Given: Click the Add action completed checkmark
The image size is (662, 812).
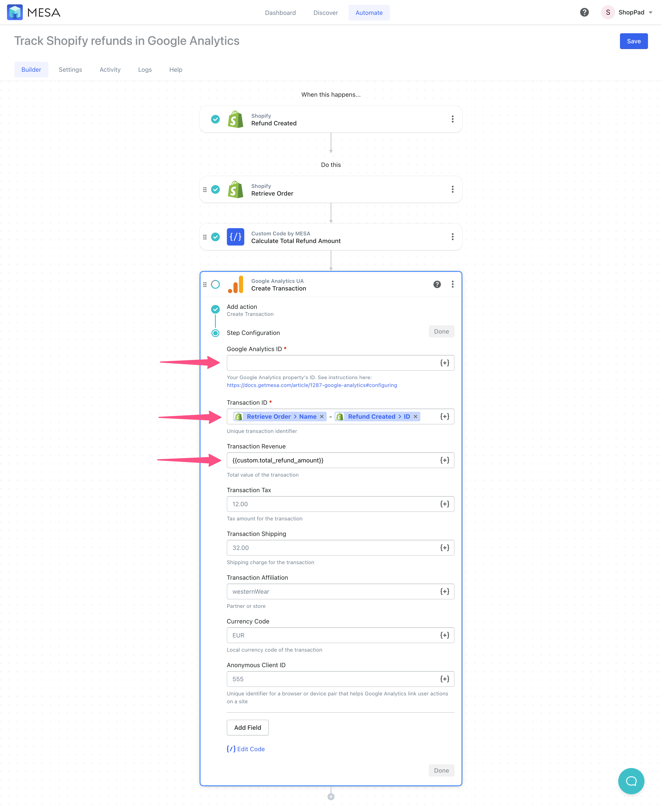Looking at the screenshot, I should [215, 309].
